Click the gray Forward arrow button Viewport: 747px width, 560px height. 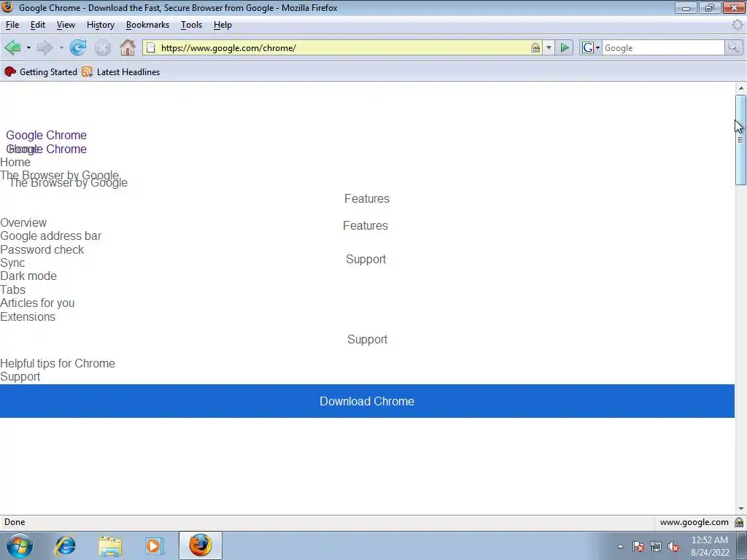point(44,47)
